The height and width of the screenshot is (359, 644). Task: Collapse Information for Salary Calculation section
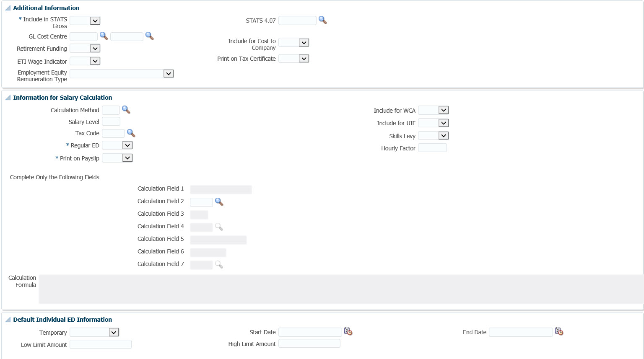[8, 98]
